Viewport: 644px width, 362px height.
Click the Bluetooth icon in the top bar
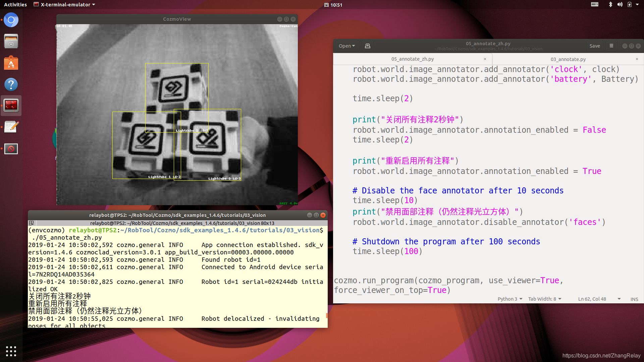point(610,4)
